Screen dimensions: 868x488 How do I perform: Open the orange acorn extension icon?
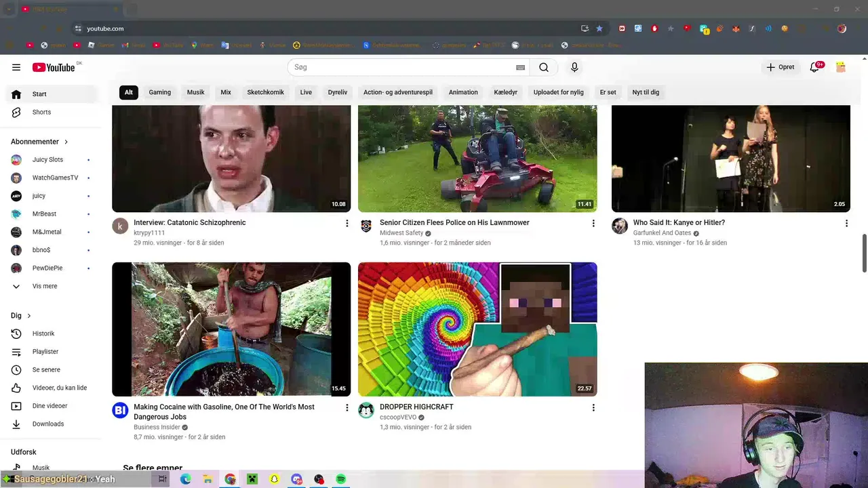[719, 28]
